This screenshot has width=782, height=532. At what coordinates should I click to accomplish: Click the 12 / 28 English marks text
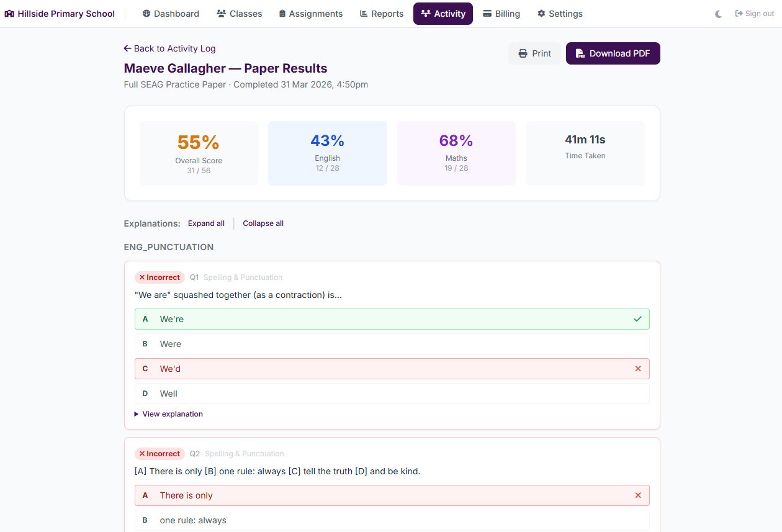[x=328, y=168]
